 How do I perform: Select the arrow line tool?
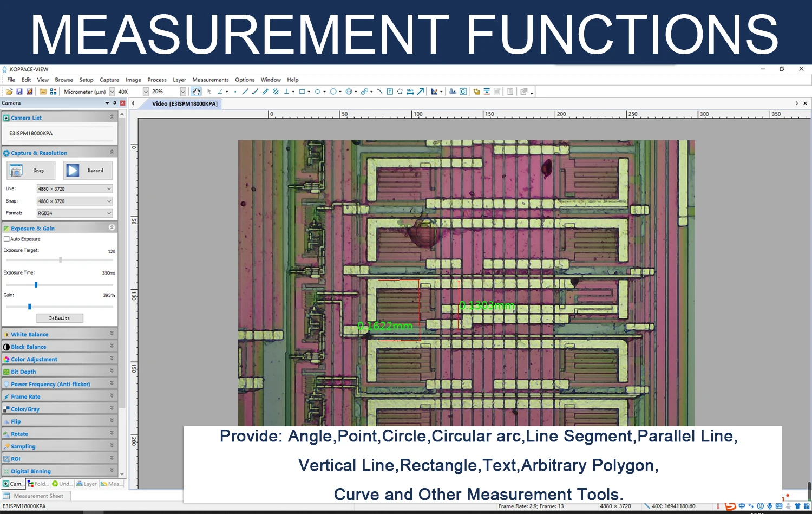point(421,92)
